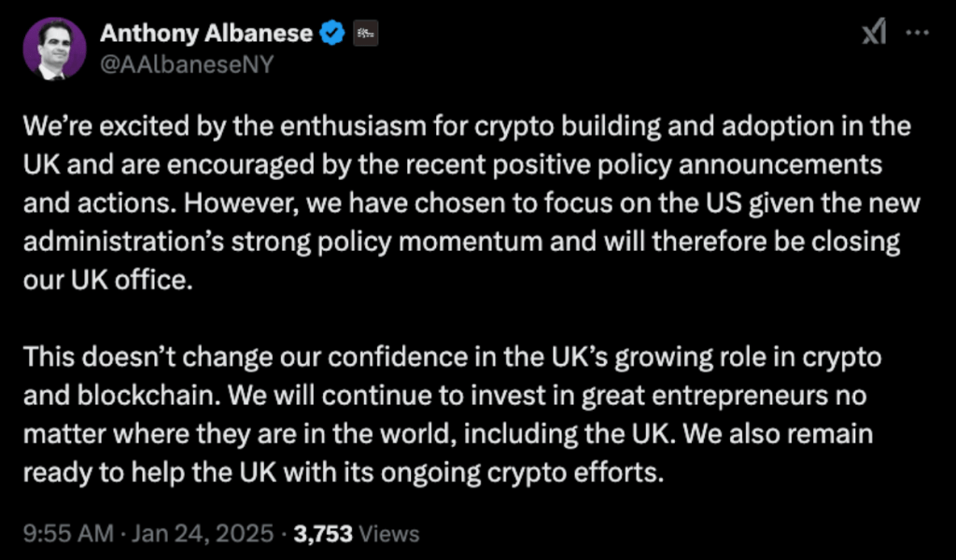Click the line 'UK and are encouraged'
Viewport: 956px width, 560px height.
coord(453,165)
